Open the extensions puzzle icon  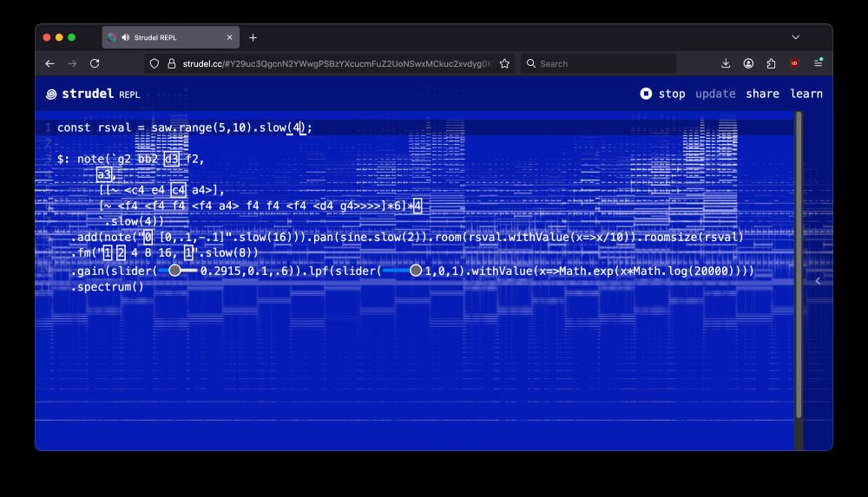point(771,63)
